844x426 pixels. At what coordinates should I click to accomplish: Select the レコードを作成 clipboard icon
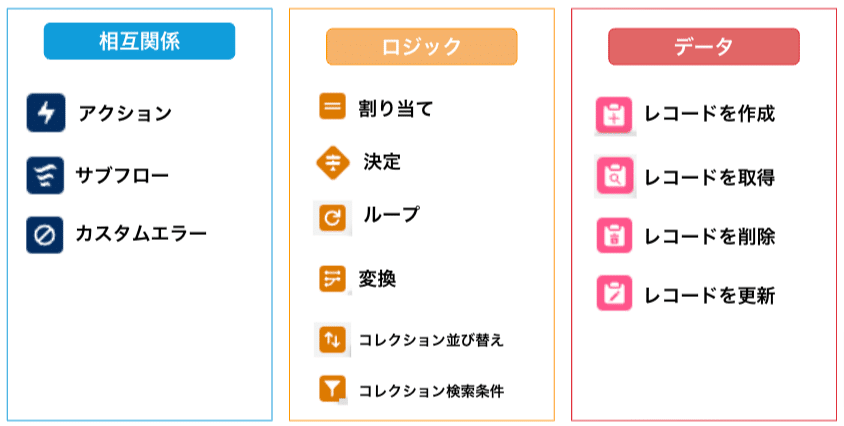[614, 115]
